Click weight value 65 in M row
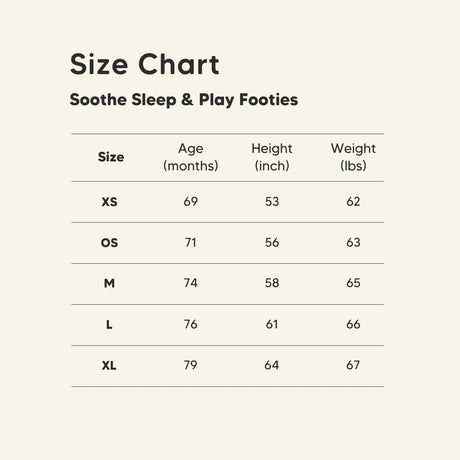The image size is (460, 460). (x=353, y=283)
